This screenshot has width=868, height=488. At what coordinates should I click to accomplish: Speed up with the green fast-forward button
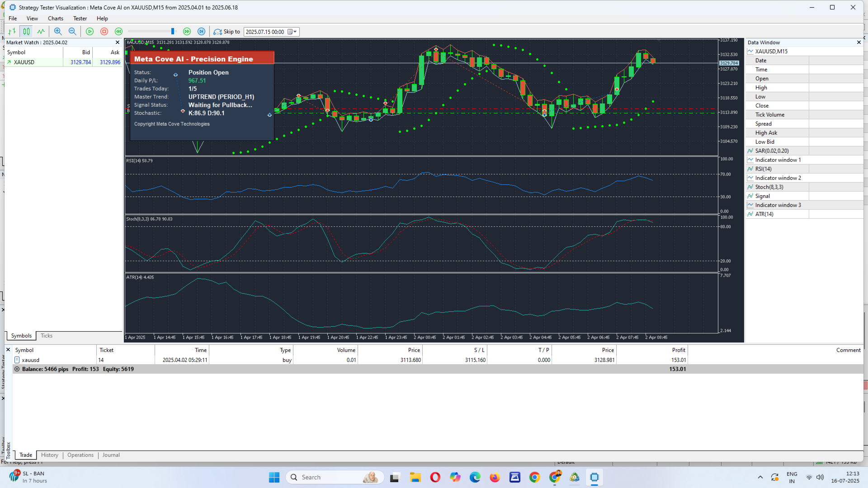pyautogui.click(x=187, y=32)
